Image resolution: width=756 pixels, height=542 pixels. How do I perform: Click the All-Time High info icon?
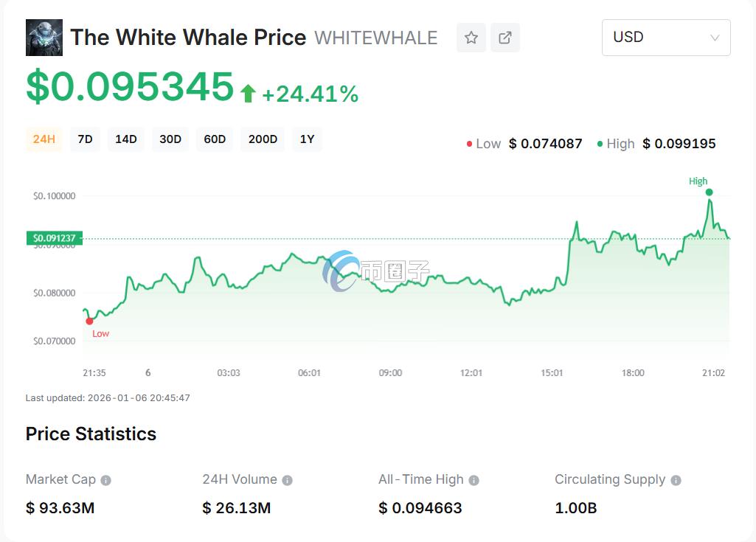474,480
